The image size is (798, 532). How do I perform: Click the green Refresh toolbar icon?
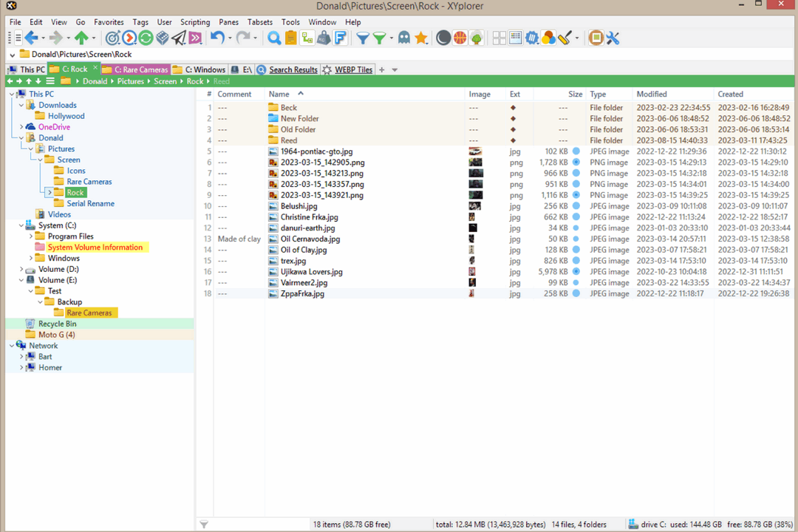point(146,38)
